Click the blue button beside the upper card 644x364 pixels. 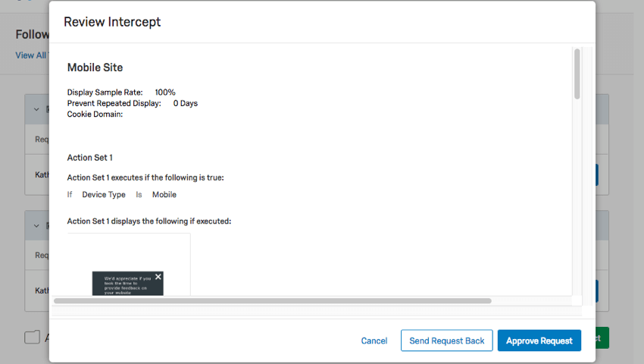597,175
